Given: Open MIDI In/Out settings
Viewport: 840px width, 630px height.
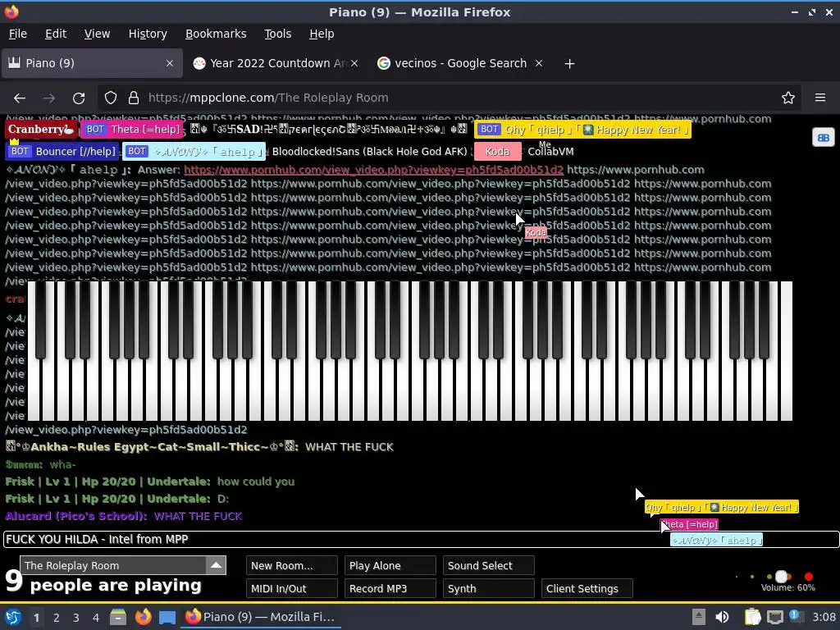Looking at the screenshot, I should coord(292,588).
